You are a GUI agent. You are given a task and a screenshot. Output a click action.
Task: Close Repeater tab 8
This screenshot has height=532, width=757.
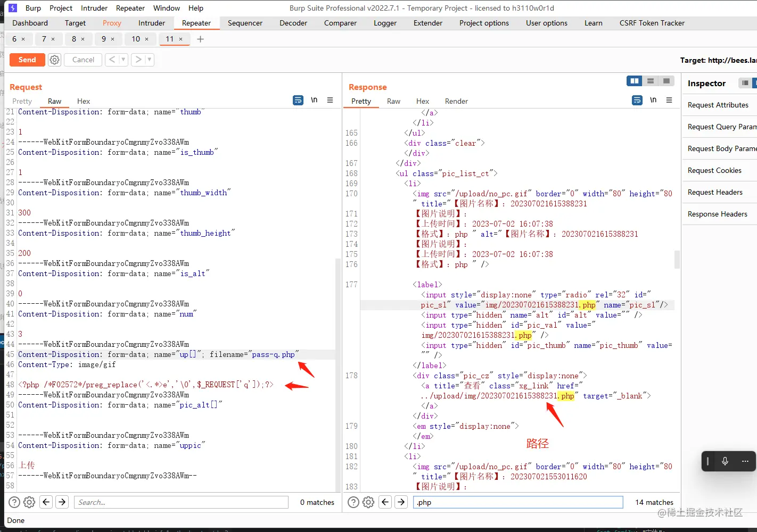[x=83, y=39]
